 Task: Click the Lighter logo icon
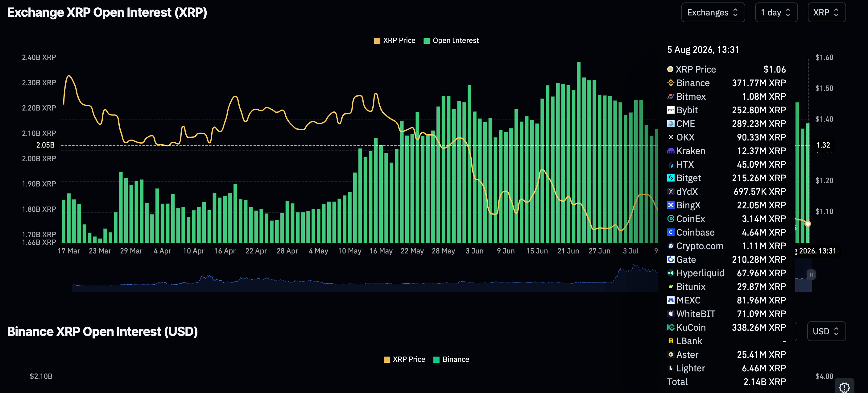(671, 368)
